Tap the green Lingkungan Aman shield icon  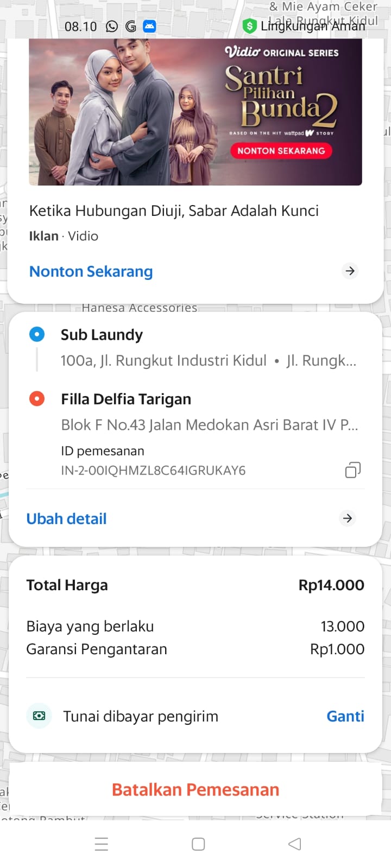249,25
